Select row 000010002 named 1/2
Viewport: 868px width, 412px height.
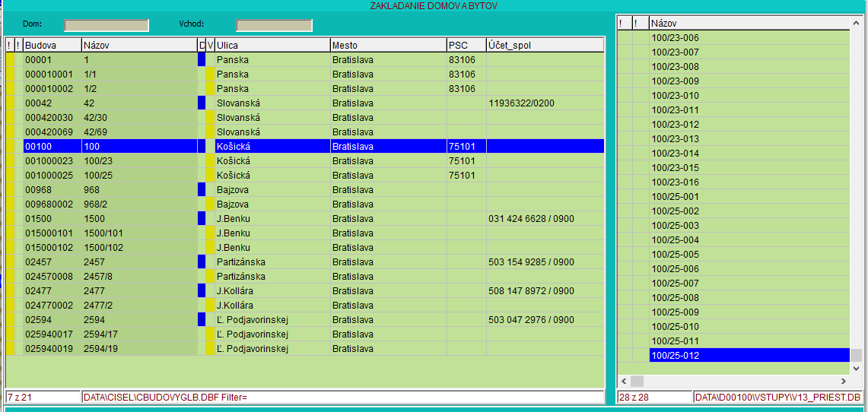[x=304, y=88]
